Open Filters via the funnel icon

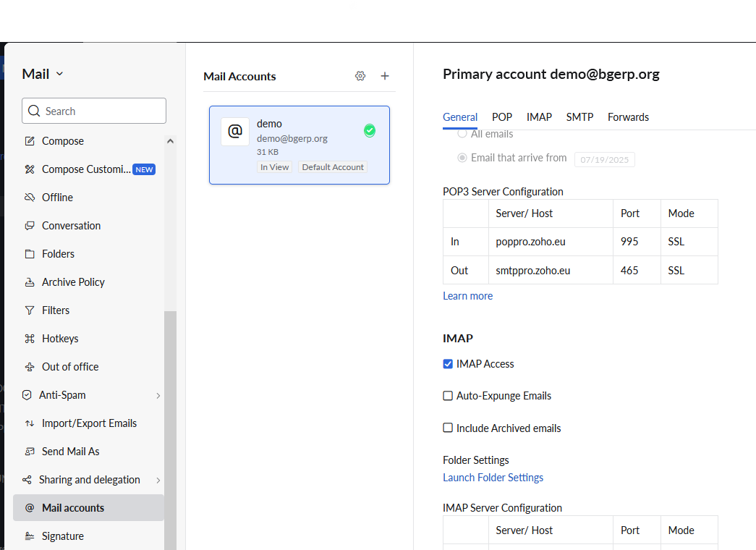coord(30,310)
